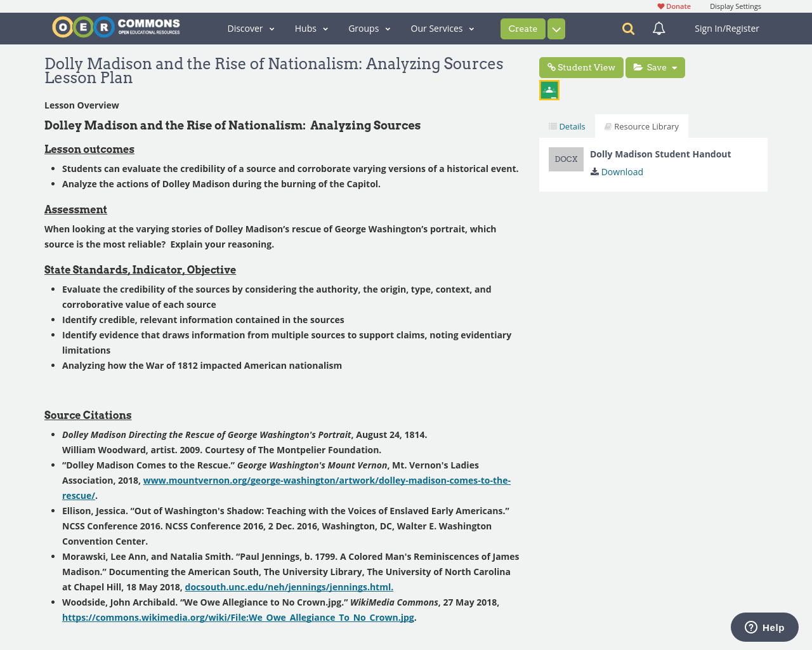Click the Student View button
This screenshot has width=812, height=650.
(x=581, y=67)
